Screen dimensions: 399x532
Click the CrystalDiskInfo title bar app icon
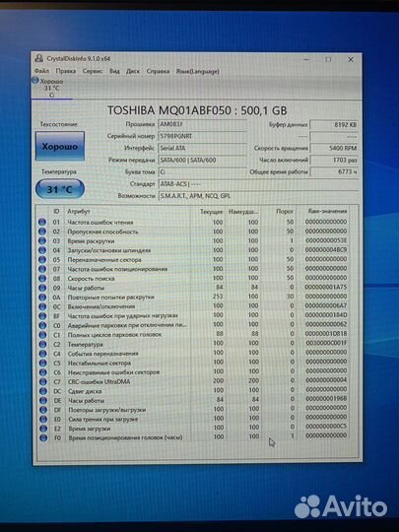coord(39,58)
